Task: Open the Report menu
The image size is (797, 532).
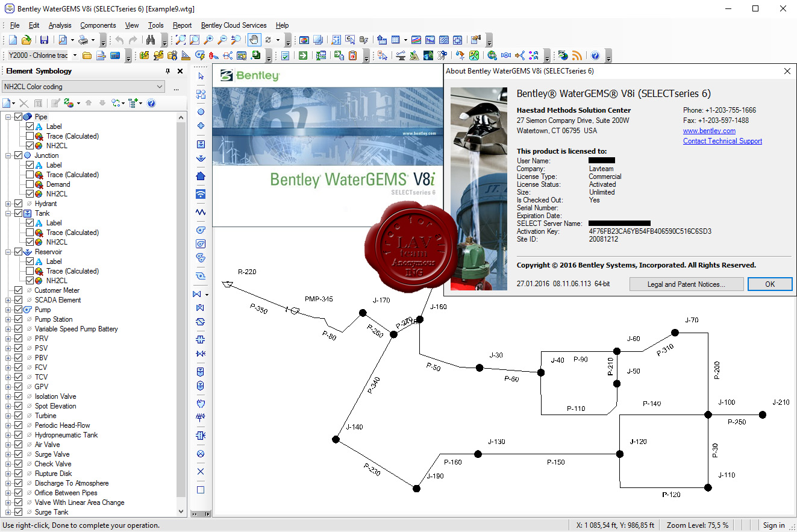Action: (x=182, y=25)
